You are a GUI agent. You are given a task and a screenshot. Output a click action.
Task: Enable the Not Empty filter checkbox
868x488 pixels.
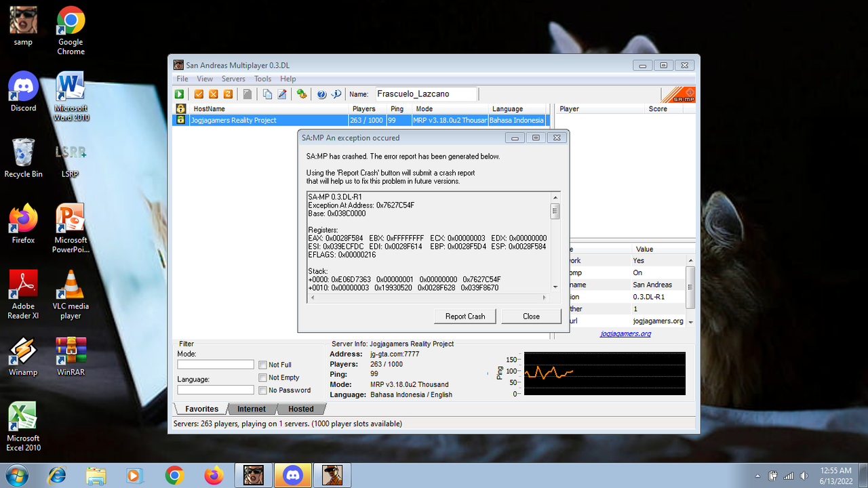click(262, 378)
